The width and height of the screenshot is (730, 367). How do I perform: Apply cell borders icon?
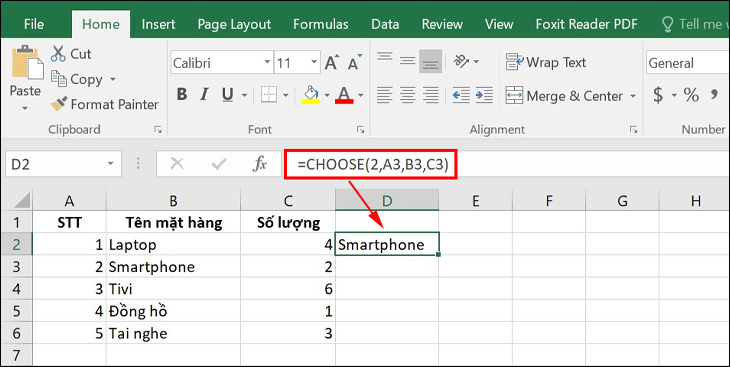point(269,95)
